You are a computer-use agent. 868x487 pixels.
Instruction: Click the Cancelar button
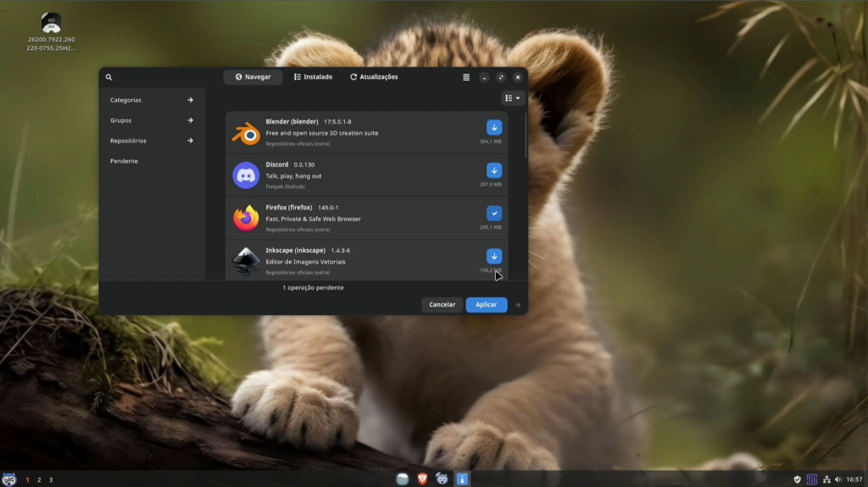click(x=442, y=305)
